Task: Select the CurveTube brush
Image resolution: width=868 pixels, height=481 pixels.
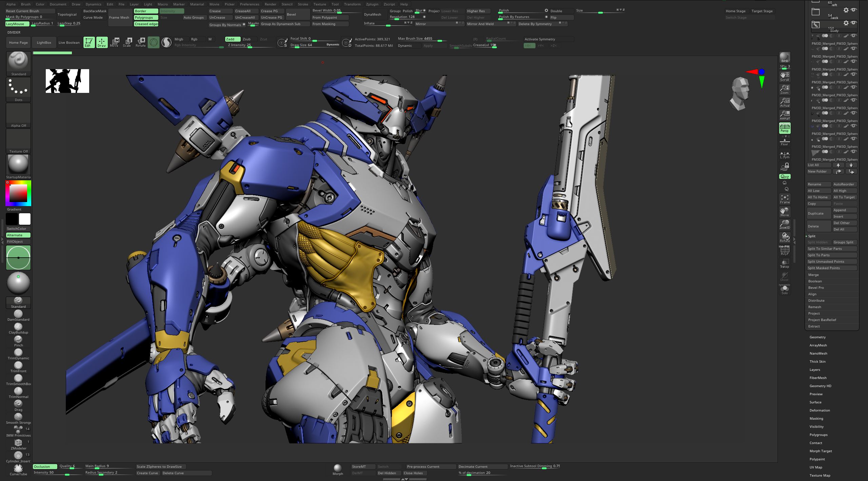Action: (x=18, y=470)
